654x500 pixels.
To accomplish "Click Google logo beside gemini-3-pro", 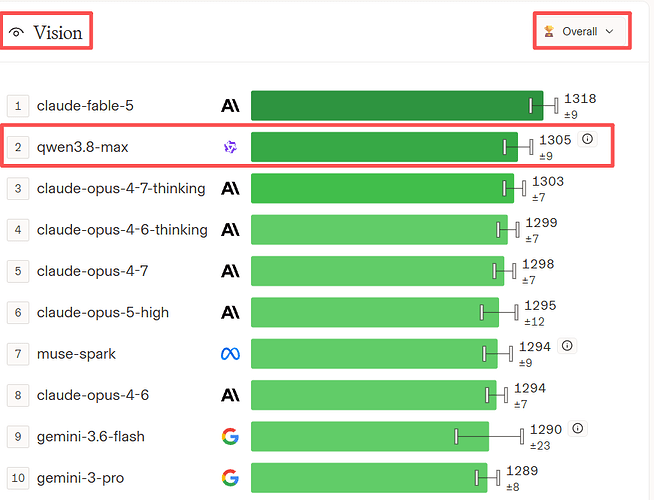I will [x=230, y=477].
